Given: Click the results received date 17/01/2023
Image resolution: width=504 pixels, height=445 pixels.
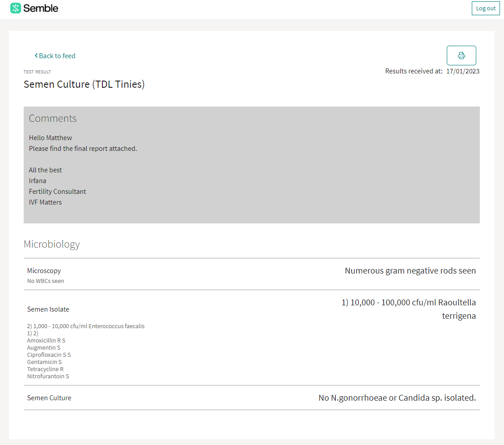Looking at the screenshot, I should tap(462, 71).
